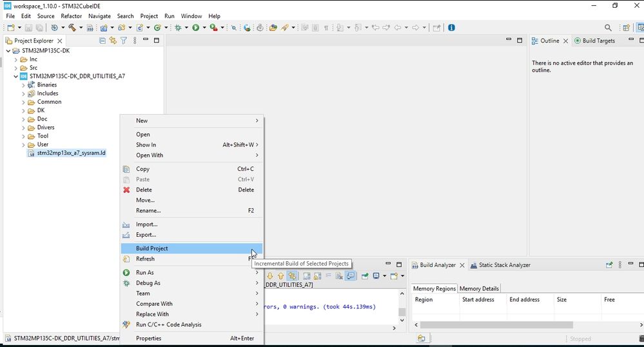
Task: Expand the Inc folder
Action: point(16,59)
